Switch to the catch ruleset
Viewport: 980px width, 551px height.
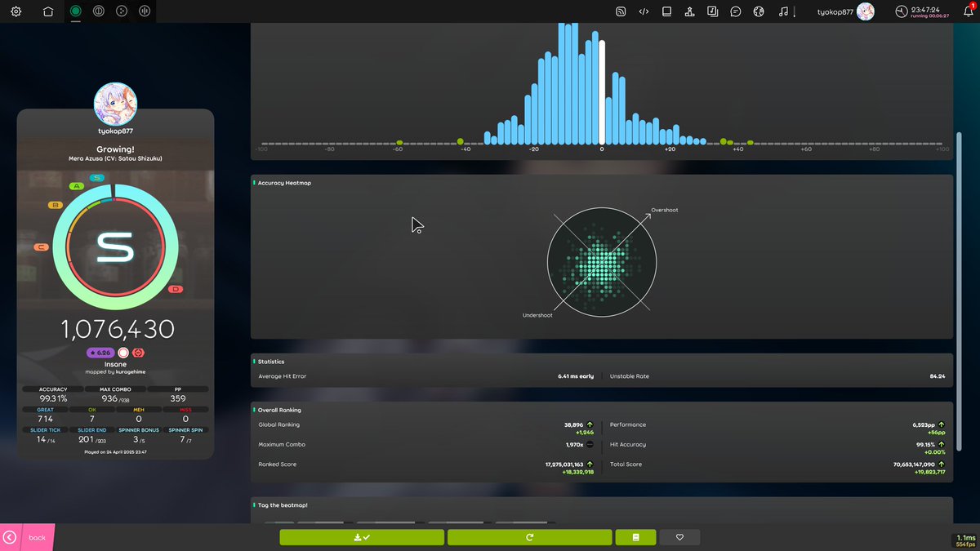coord(122,11)
